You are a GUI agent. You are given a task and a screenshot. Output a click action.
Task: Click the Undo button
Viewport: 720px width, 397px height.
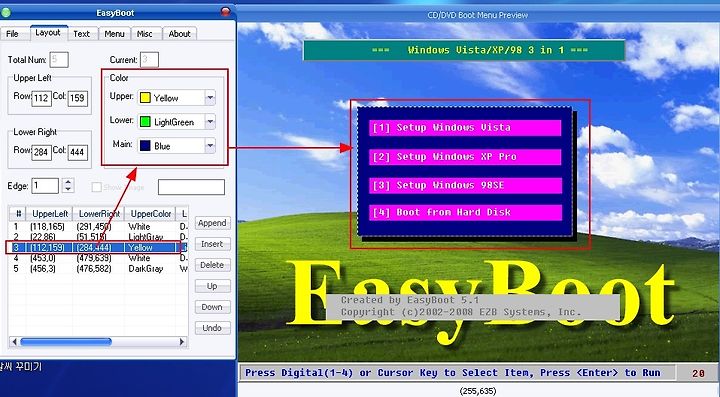pyautogui.click(x=212, y=328)
